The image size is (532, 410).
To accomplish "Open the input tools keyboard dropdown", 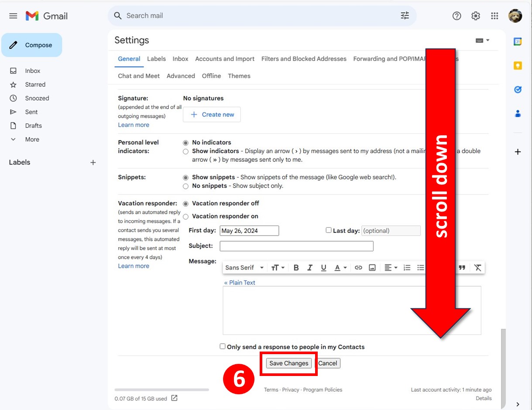I will click(482, 40).
